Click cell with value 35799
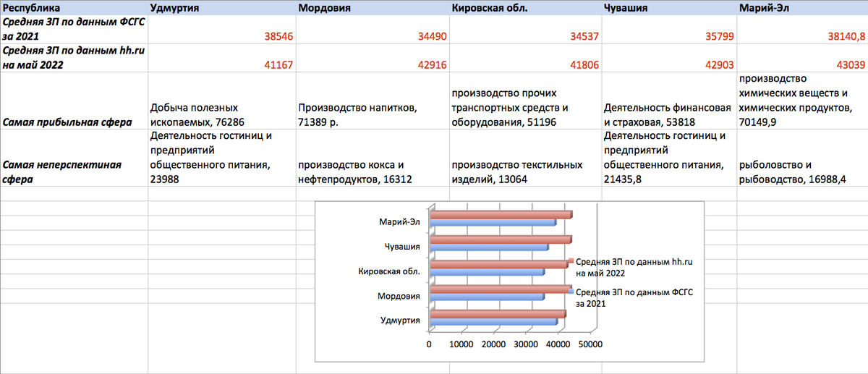The height and width of the screenshot is (374, 868). tap(668, 29)
